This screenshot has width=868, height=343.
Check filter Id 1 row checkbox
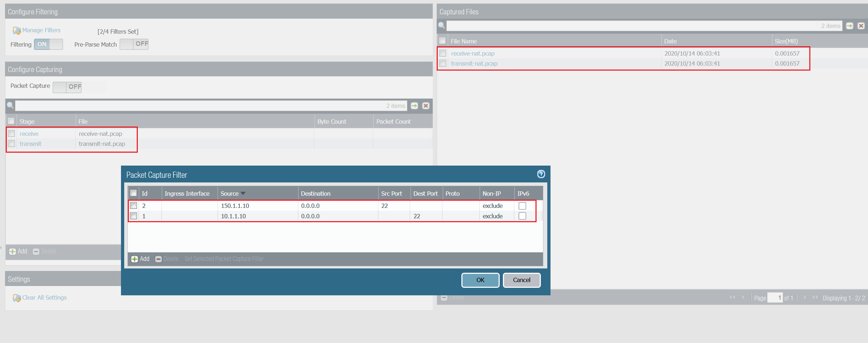[x=134, y=216]
